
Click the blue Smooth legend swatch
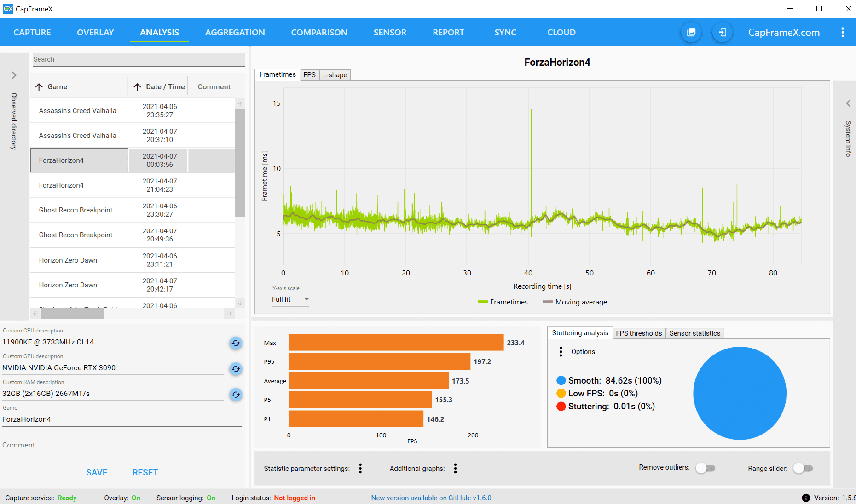pos(561,381)
